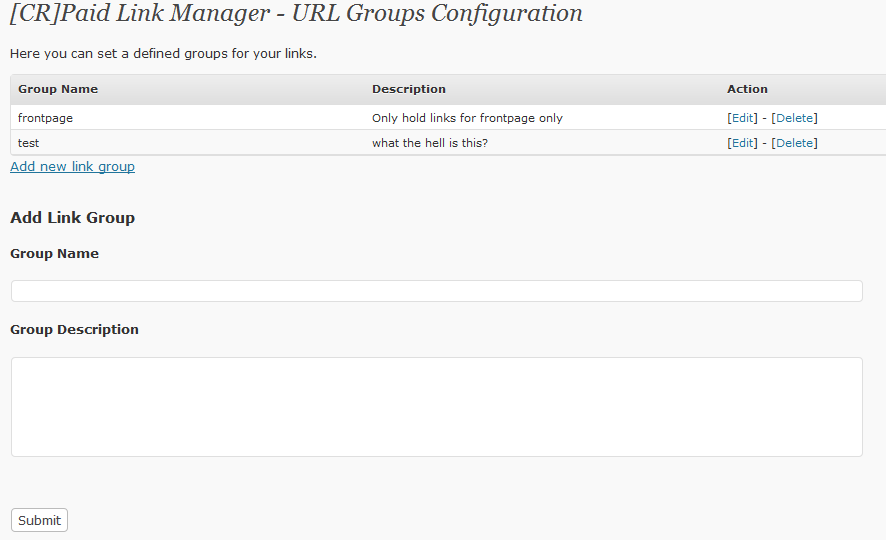Click the URL Groups Configuration page title
Viewport: 886px width, 540px height.
296,14
